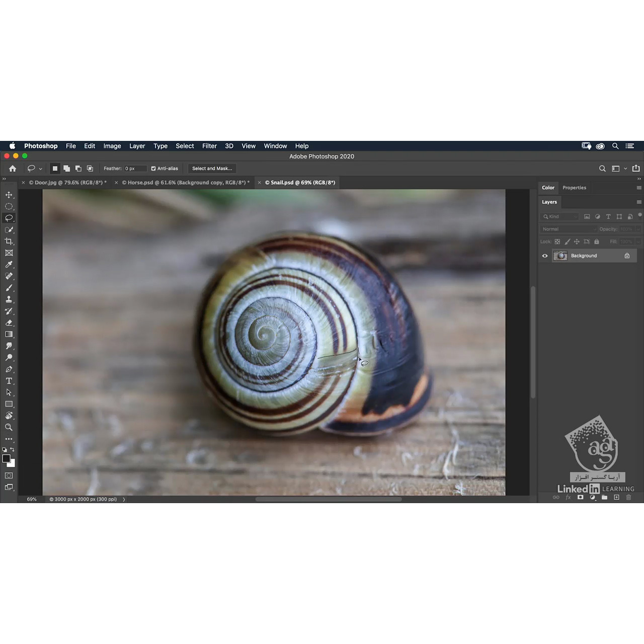644x644 pixels.
Task: Select the Eraser tool
Action: (9, 323)
